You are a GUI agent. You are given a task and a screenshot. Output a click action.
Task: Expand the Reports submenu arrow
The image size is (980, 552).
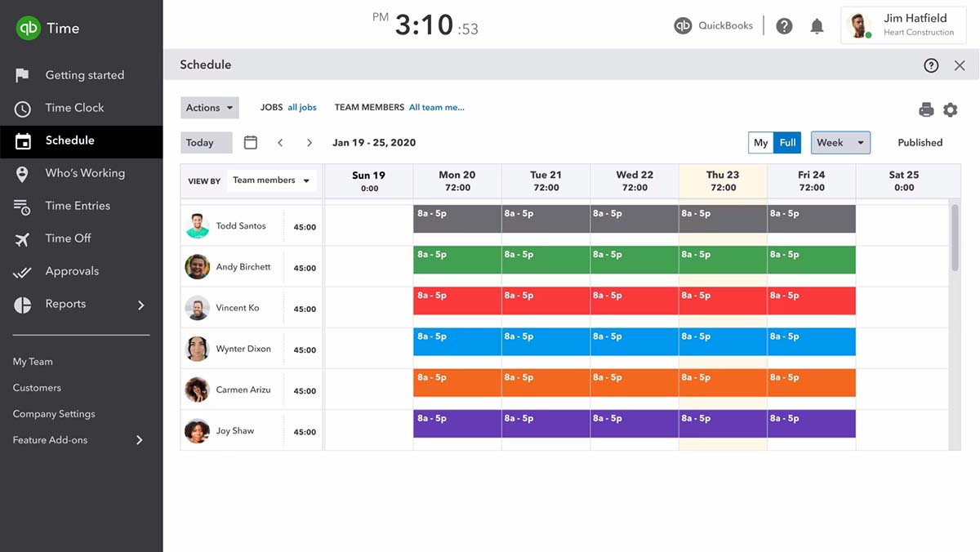[x=140, y=305]
